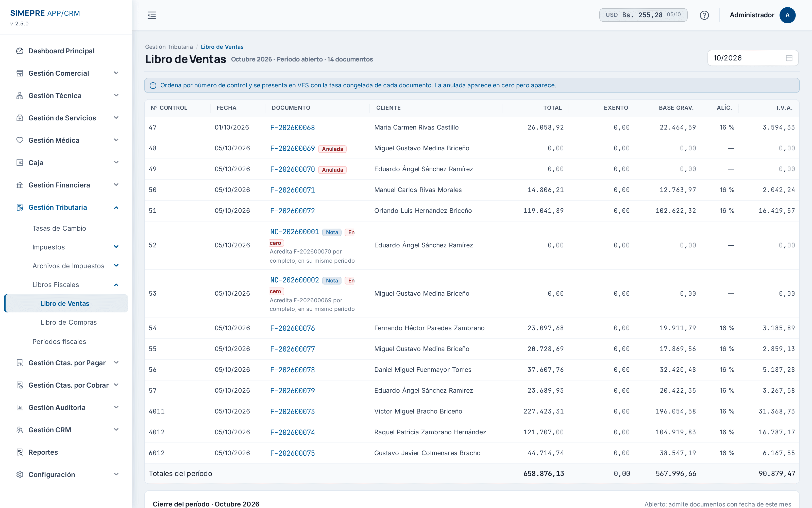
Task: Expand the Impuestos submenu chevron
Action: point(116,247)
